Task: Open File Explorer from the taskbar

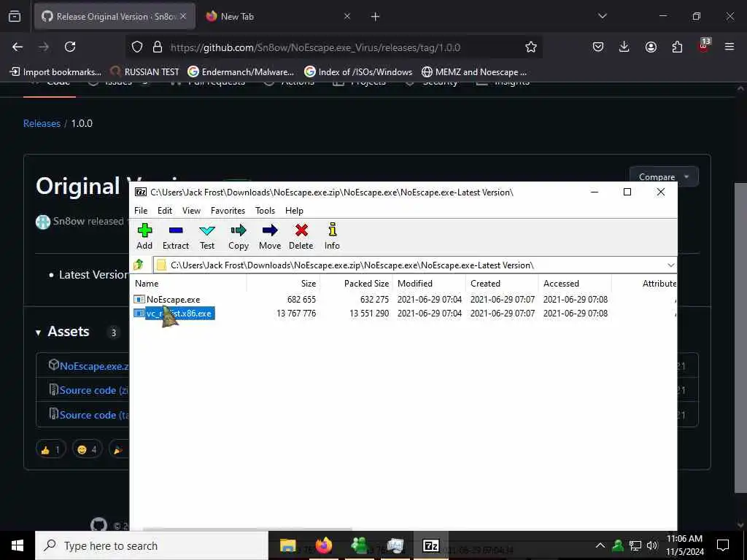Action: (x=287, y=545)
